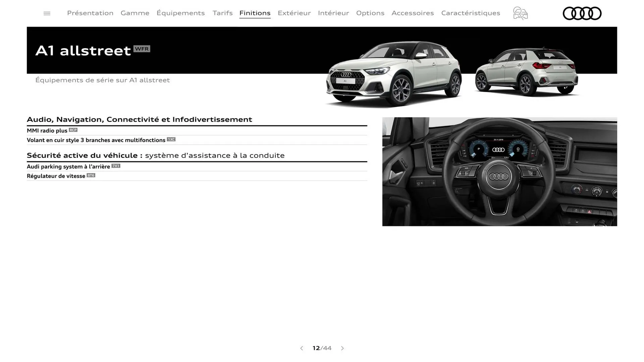The image size is (644, 362).
Task: Go to the previous page arrow
Action: (x=301, y=348)
